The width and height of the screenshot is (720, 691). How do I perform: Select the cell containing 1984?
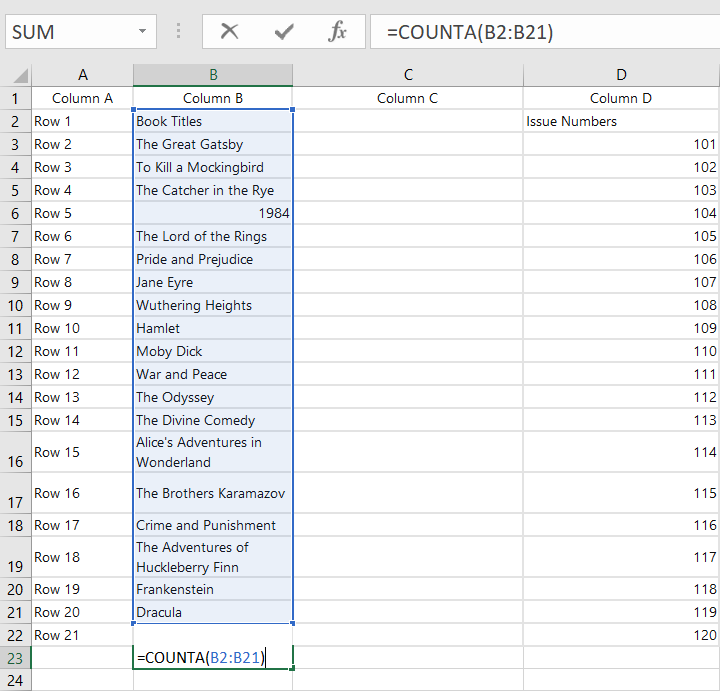pyautogui.click(x=213, y=213)
